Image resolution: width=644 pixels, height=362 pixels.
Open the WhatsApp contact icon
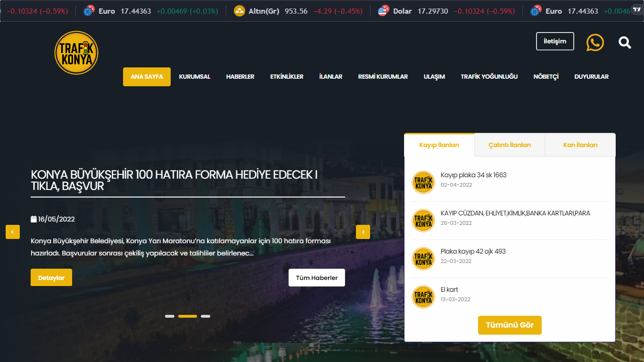click(x=595, y=42)
